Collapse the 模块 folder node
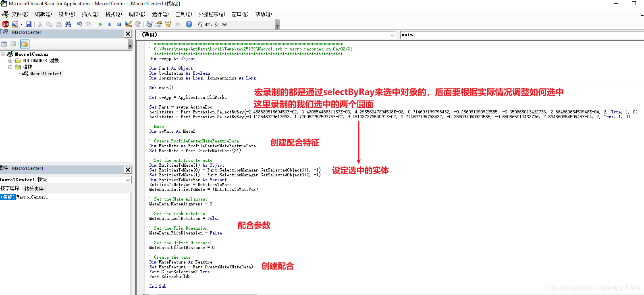The image size is (644, 295). point(10,67)
